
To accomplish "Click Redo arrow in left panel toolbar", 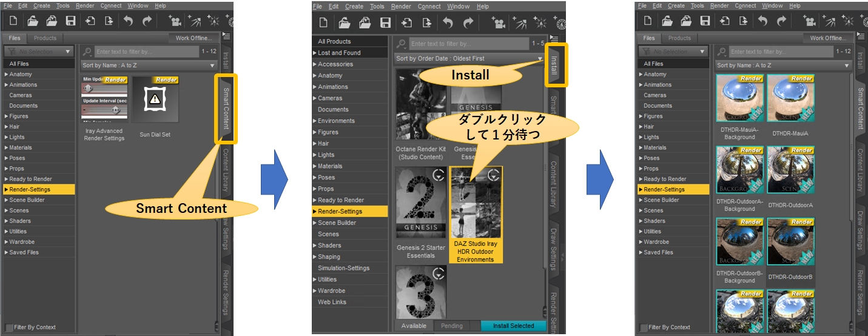I will (x=147, y=21).
